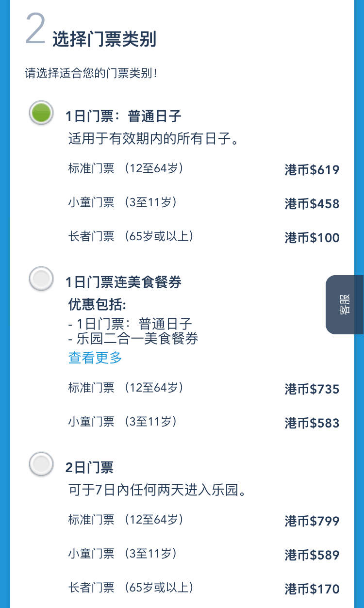Click the 乐园二合一美食餐券 line item
The height and width of the screenshot is (608, 364).
(x=133, y=339)
